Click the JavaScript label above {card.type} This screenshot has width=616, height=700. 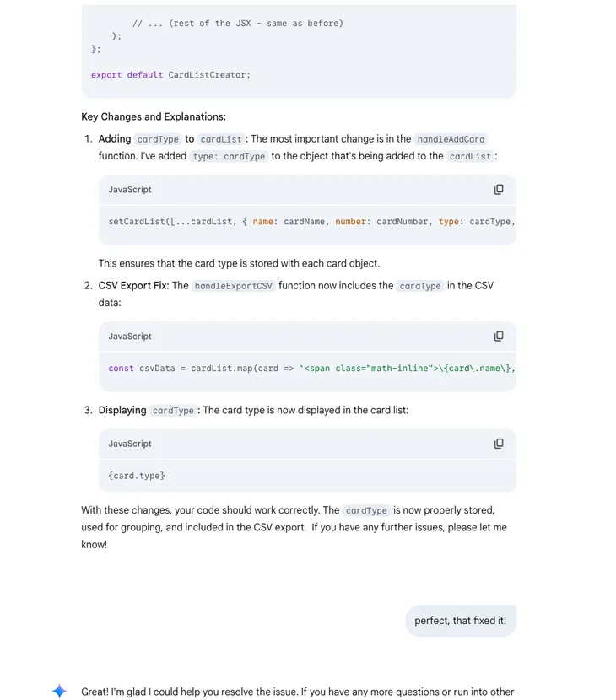(128, 444)
